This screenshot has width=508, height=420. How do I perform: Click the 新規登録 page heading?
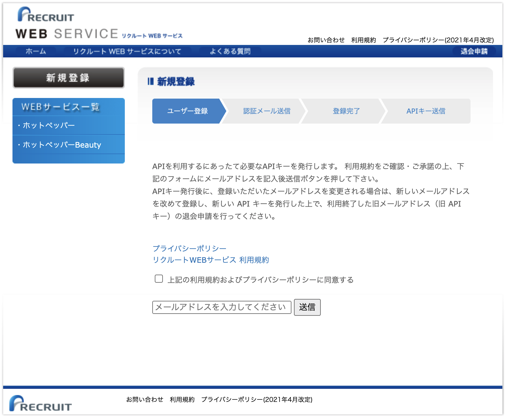pos(176,82)
